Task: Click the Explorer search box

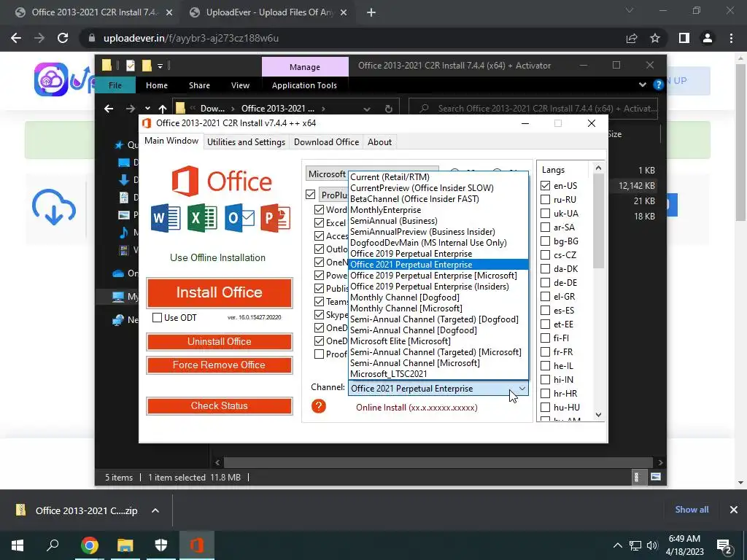Action: click(x=533, y=109)
